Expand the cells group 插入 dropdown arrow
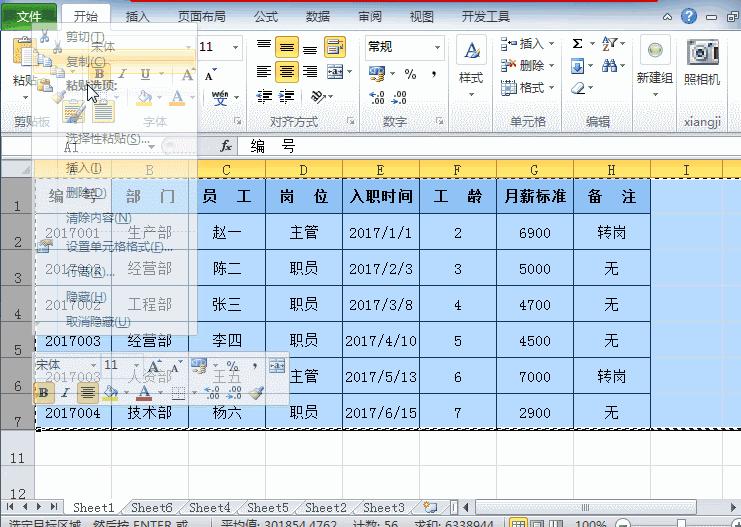741x527 pixels. pos(551,43)
